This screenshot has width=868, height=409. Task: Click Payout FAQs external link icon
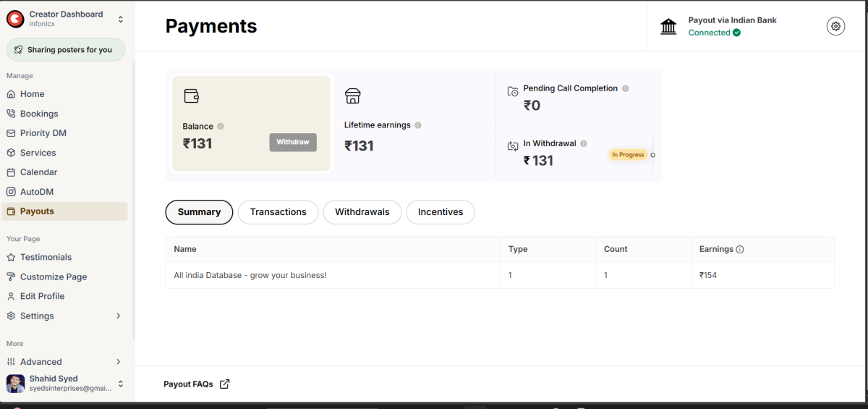point(224,384)
